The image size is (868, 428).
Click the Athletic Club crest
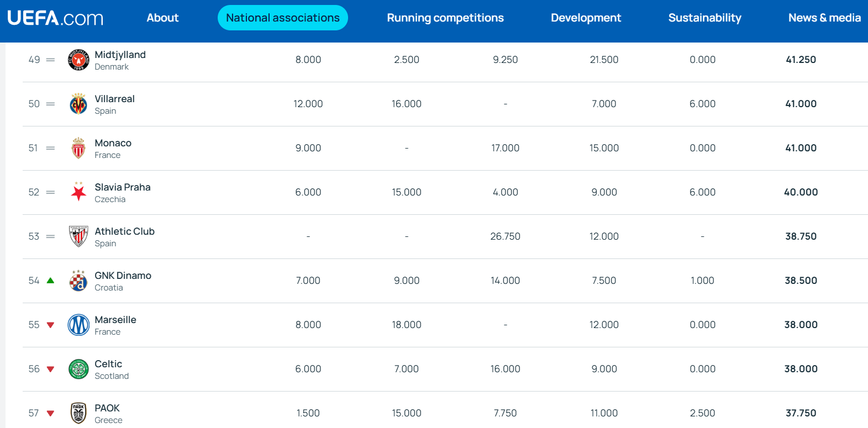tap(78, 236)
